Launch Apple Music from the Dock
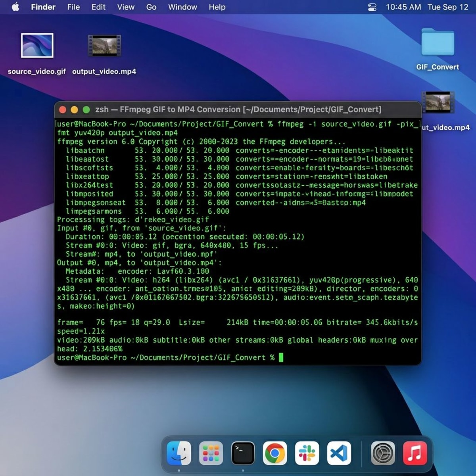 point(415,452)
